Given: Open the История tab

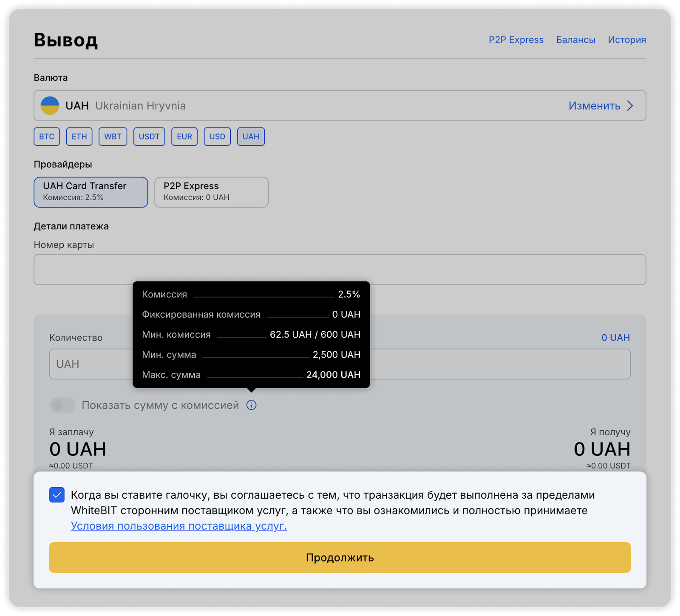Looking at the screenshot, I should 626,40.
